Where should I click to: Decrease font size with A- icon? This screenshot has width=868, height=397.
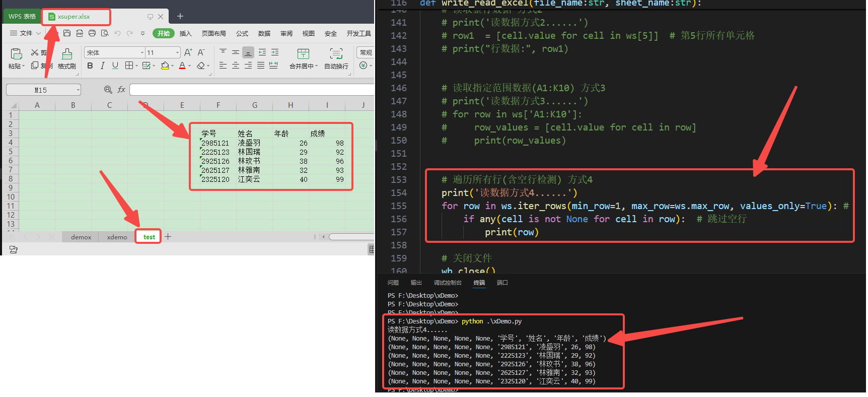[x=201, y=52]
